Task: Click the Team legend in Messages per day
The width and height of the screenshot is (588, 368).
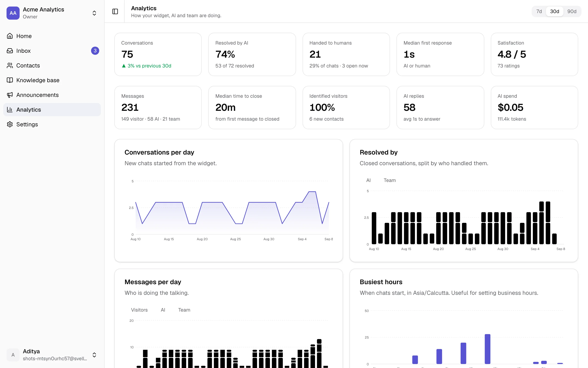Action: click(184, 310)
